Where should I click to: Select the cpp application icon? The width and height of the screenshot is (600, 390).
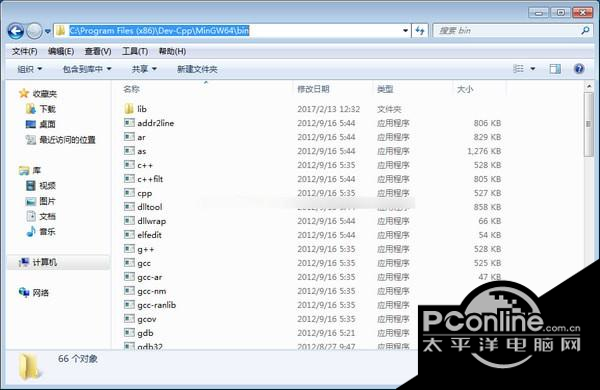pyautogui.click(x=129, y=193)
